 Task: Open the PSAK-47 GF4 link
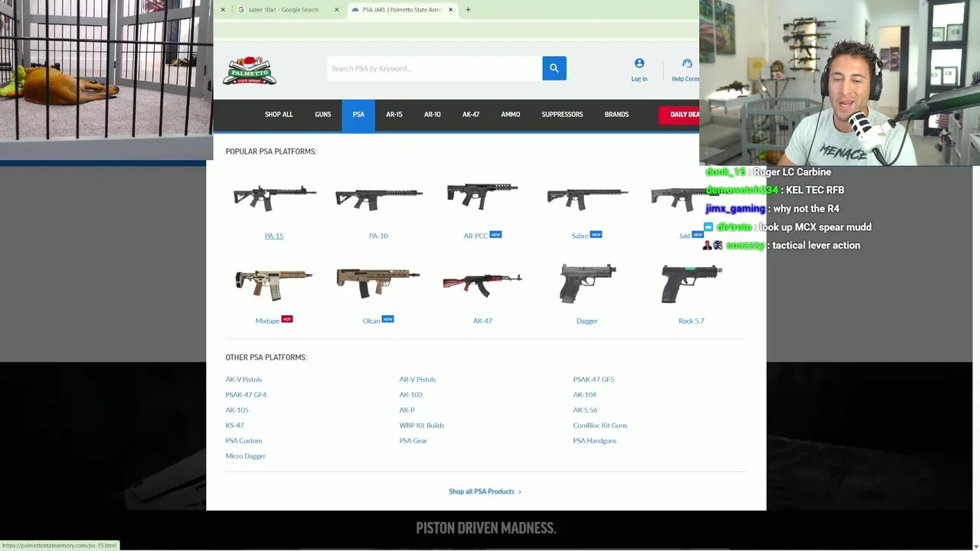246,395
